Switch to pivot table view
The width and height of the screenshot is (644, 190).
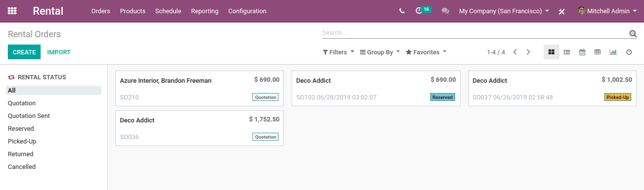point(598,52)
